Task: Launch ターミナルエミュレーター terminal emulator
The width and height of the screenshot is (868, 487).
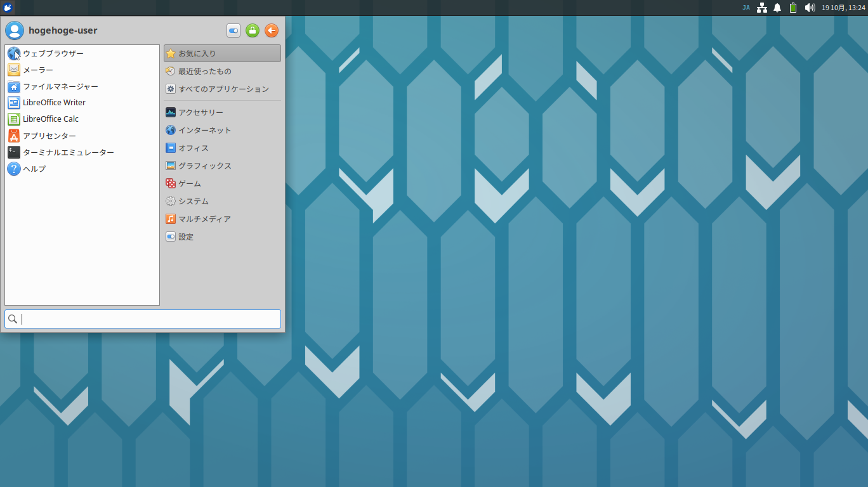Action: pos(82,152)
